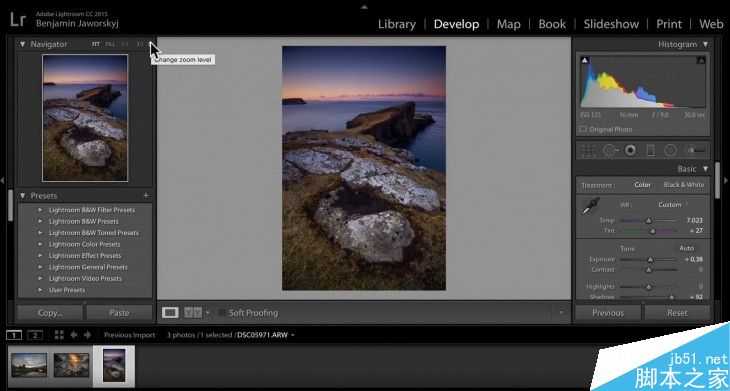Click the Reset button
The width and height of the screenshot is (730, 391).
click(x=677, y=313)
